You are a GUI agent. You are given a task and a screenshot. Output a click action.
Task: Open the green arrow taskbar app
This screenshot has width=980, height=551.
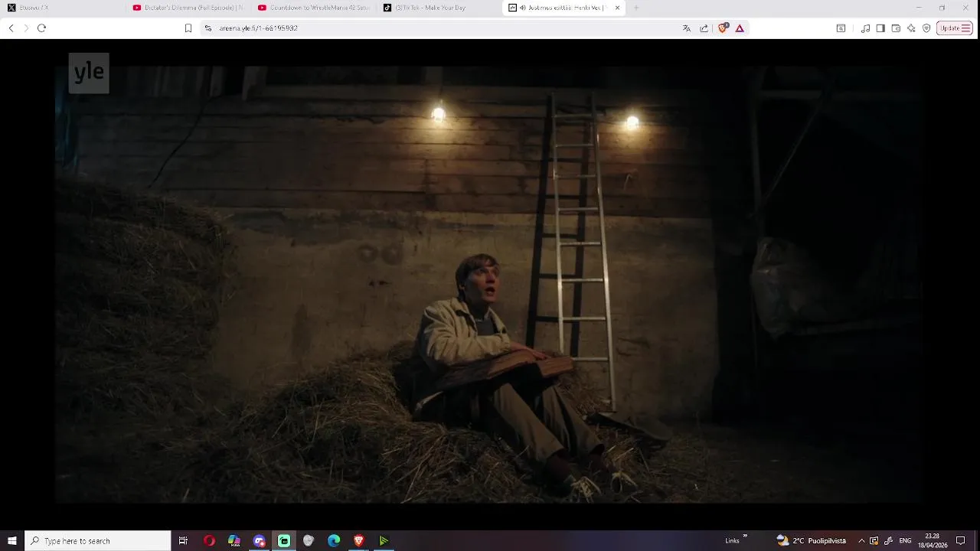tap(384, 540)
